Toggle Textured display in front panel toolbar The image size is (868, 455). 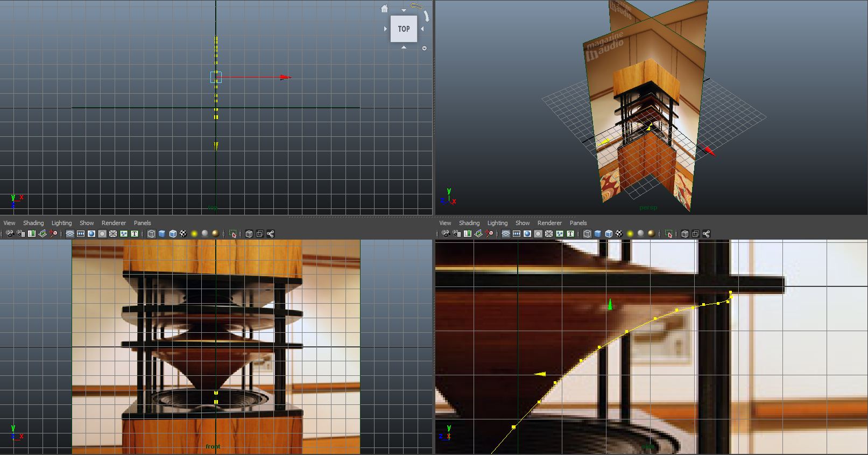[x=184, y=234]
